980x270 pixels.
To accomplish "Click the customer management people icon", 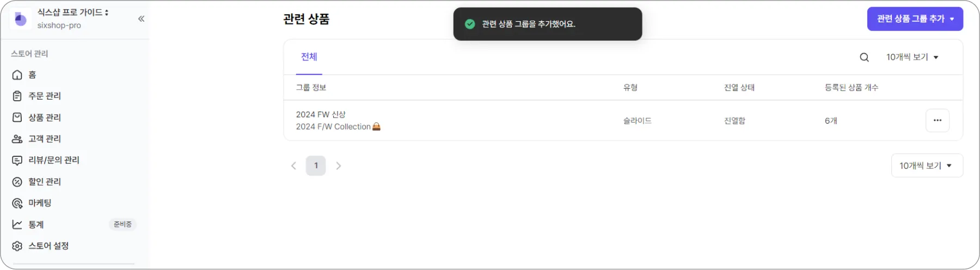I will click(17, 139).
